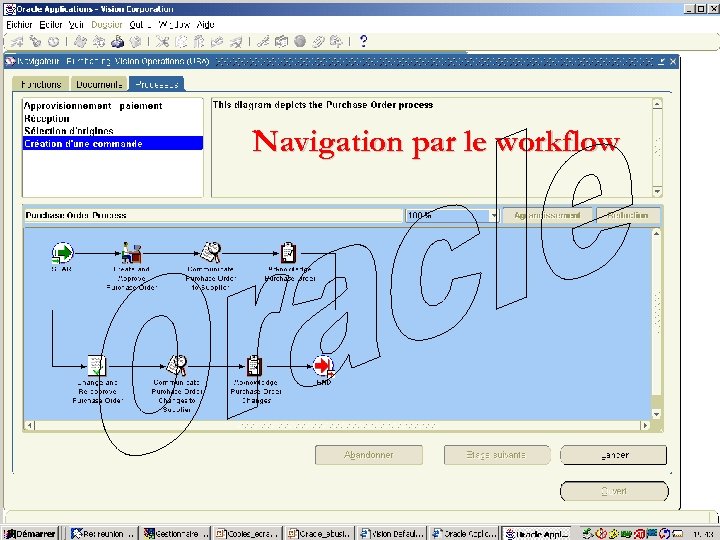Select the Acknowledge Purchase Order node
Image resolution: width=720 pixels, height=540 pixels.
tap(288, 253)
